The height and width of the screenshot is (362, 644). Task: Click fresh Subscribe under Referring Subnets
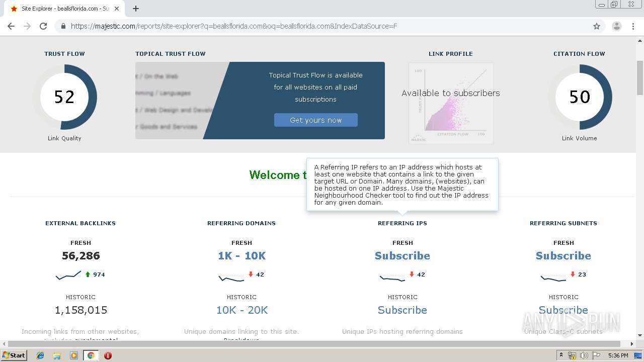[x=563, y=256]
